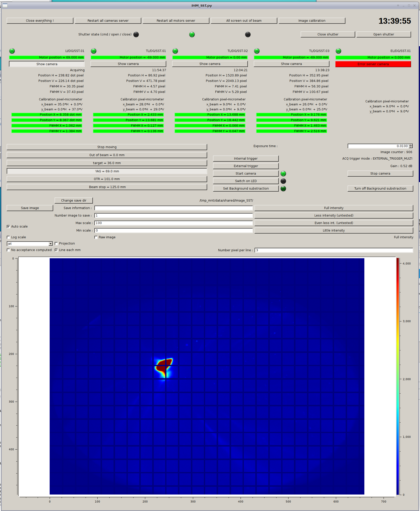Click the background subtraction status indicator
Screen dimensions: 420x511
pos(283,189)
